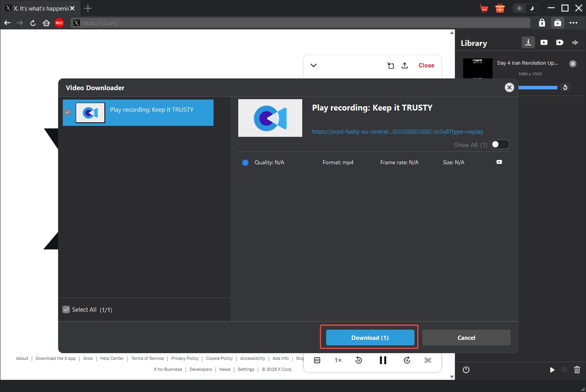Open the three-dot more options menu

(x=573, y=23)
